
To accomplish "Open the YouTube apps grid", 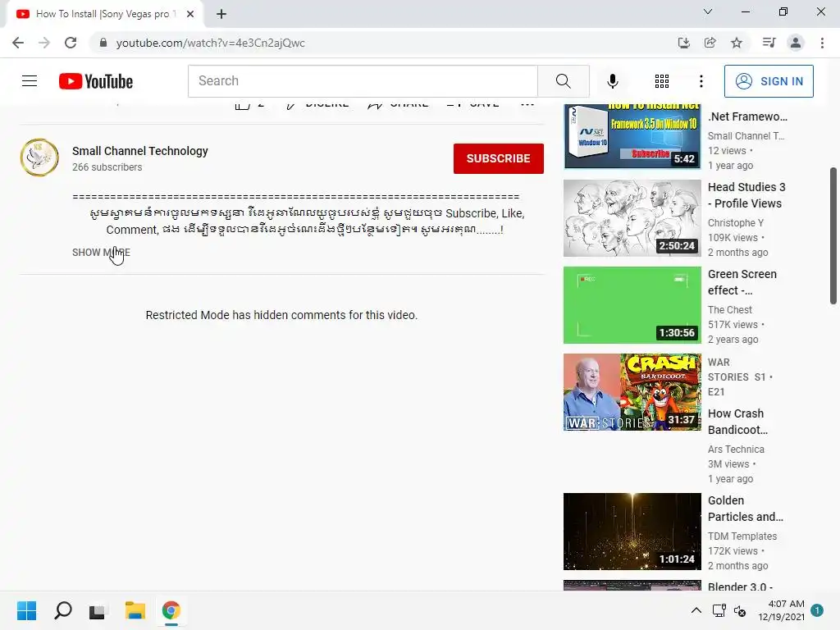I will pos(662,81).
